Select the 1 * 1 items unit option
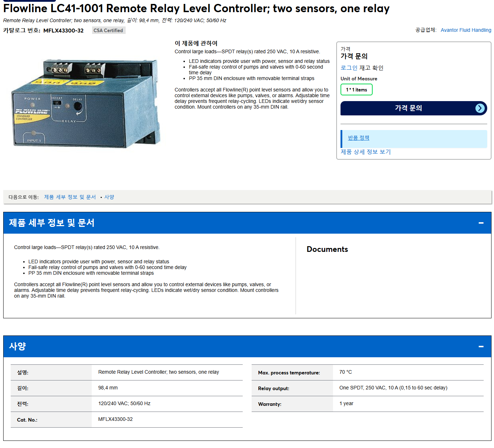 pos(356,90)
